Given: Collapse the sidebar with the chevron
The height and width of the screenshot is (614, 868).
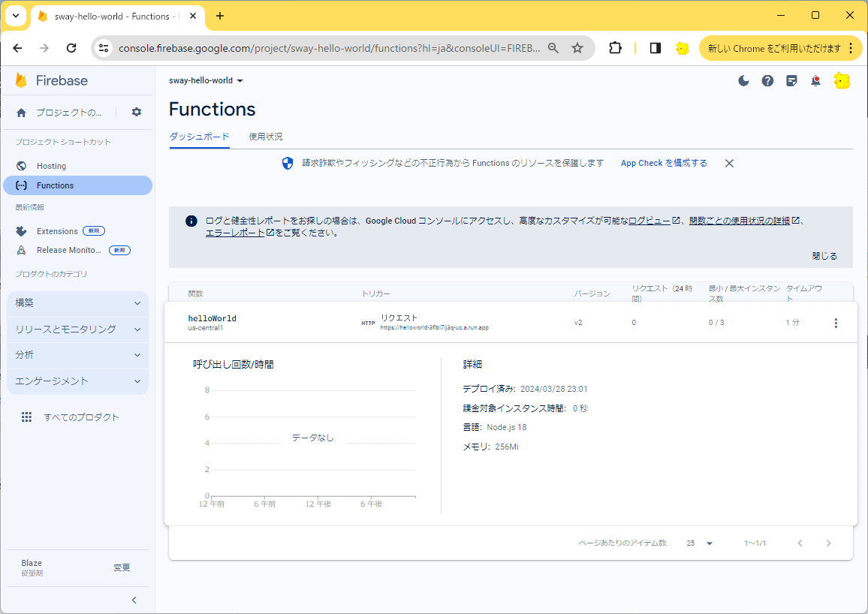Looking at the screenshot, I should pos(134,600).
